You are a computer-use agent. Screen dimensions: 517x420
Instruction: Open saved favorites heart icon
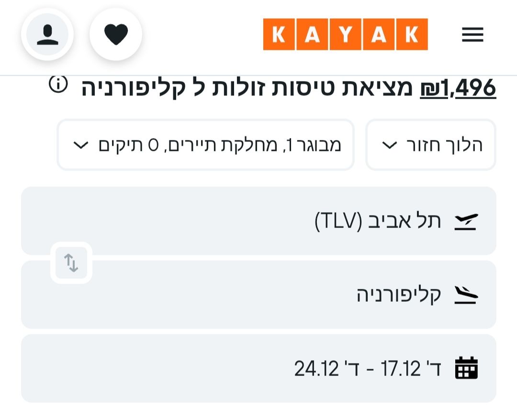coord(116,35)
